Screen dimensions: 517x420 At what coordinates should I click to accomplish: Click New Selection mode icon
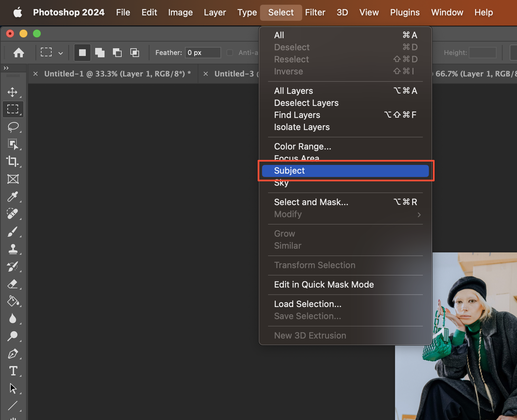coord(82,53)
